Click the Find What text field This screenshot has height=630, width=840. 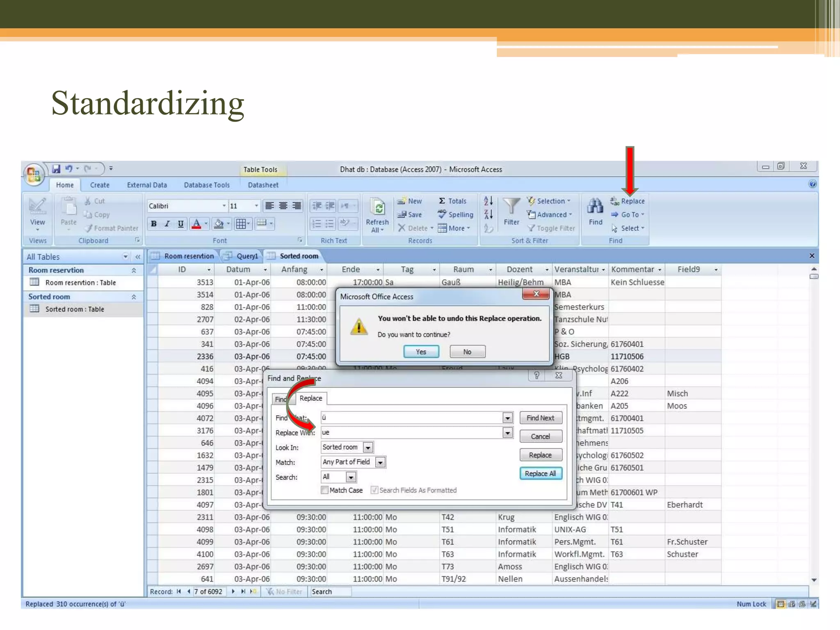(411, 418)
